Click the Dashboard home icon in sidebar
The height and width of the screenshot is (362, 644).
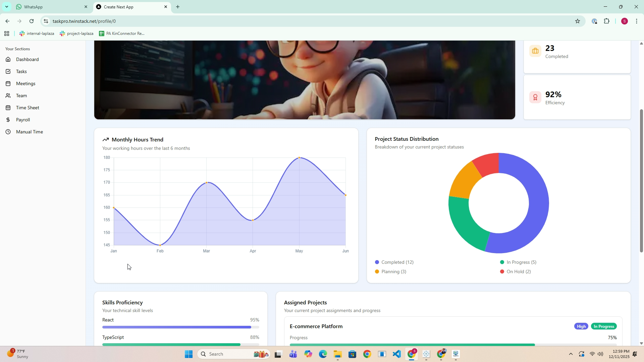click(8, 59)
